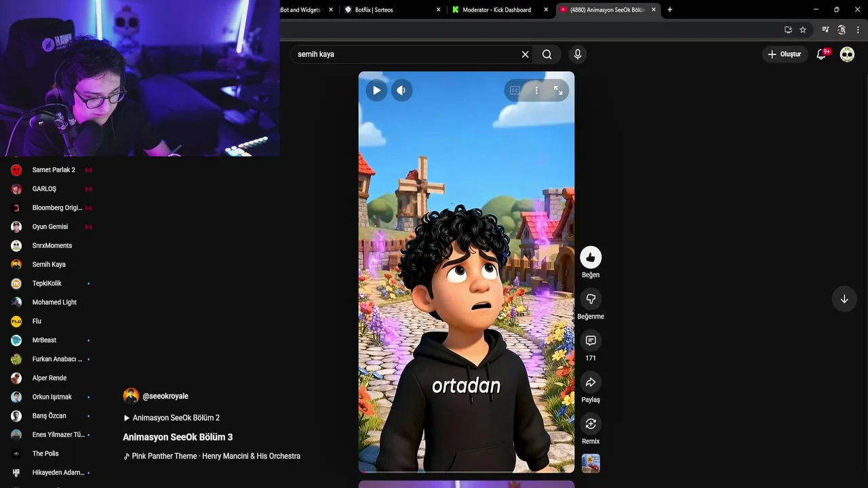Remix this Short
Image resolution: width=868 pixels, height=488 pixels.
591,424
